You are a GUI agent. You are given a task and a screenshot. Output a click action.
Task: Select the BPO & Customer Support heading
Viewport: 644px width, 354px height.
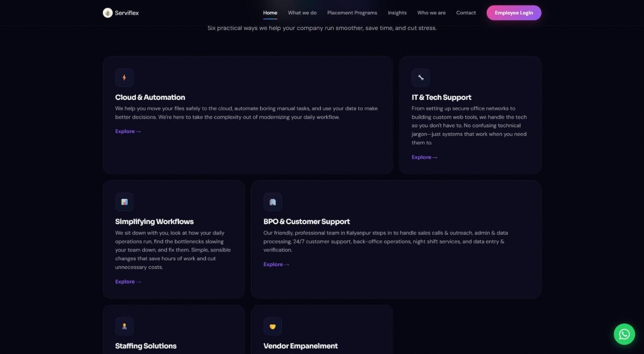tap(307, 221)
